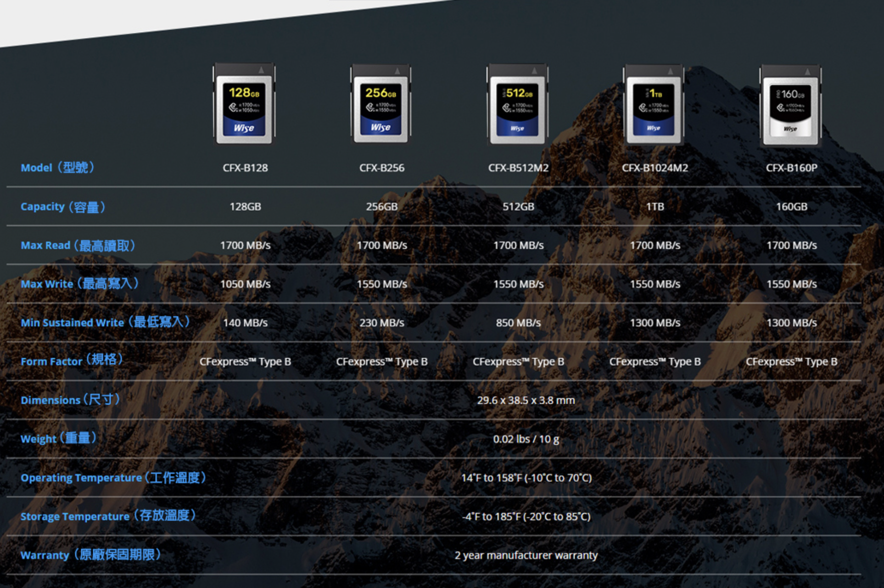Click the 1050 MB/s write speed value
Screen dimensions: 884x588
coord(245,284)
